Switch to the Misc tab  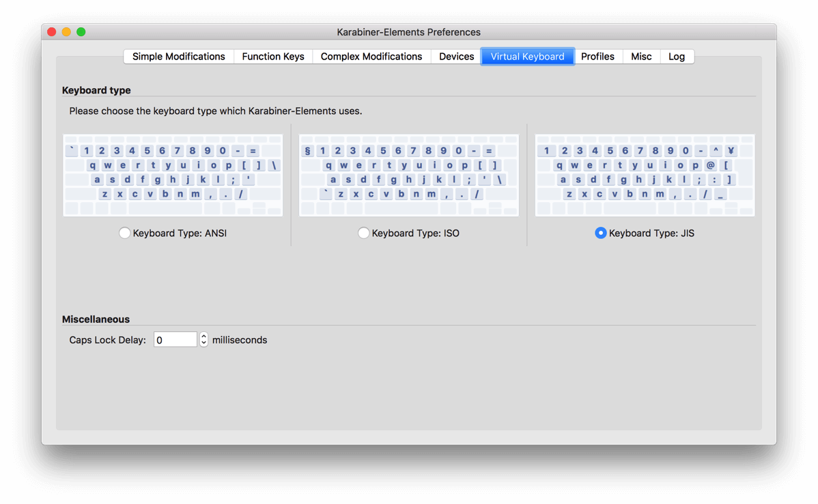[641, 57]
